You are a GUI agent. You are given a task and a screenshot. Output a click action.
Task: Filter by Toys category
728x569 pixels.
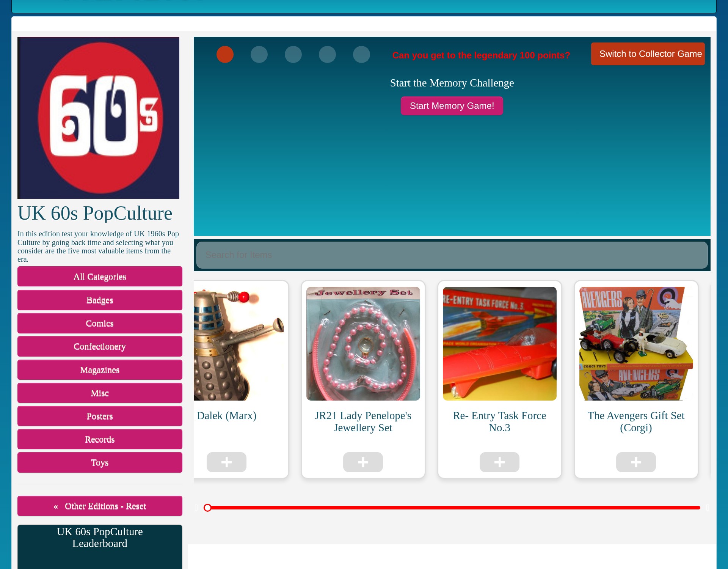pyautogui.click(x=100, y=462)
